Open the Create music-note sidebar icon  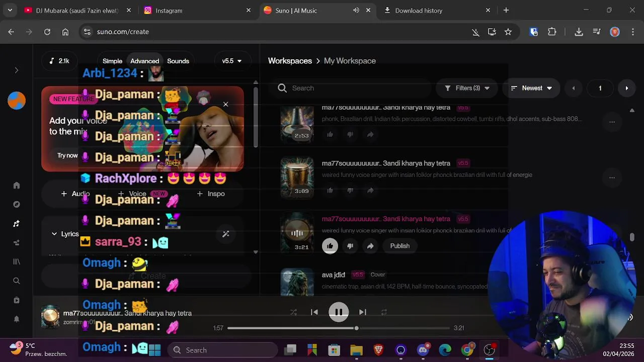tap(16, 224)
